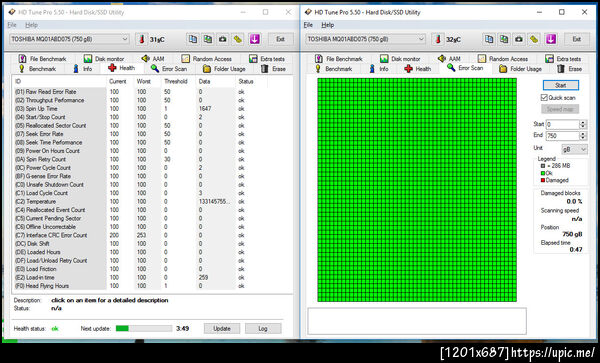This screenshot has height=363, width=600.
Task: Open Random Access tab in left window
Action: tap(207, 59)
